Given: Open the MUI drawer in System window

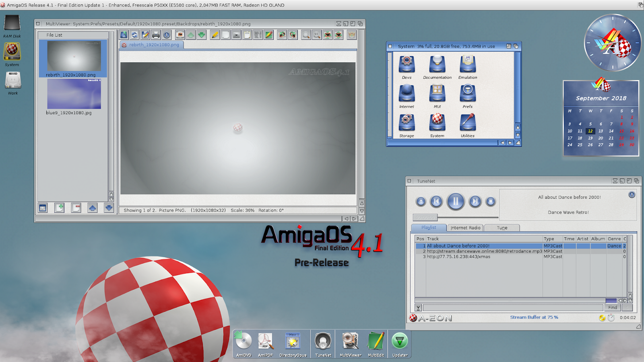Looking at the screenshot, I should point(437,96).
